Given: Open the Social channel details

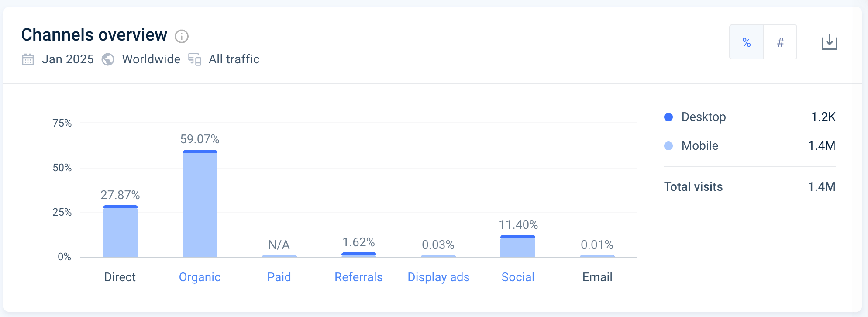Looking at the screenshot, I should (518, 277).
